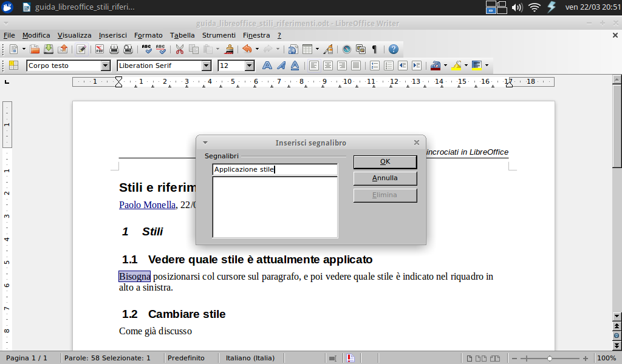
Task: Open the Gallery icon
Action: tap(361, 49)
